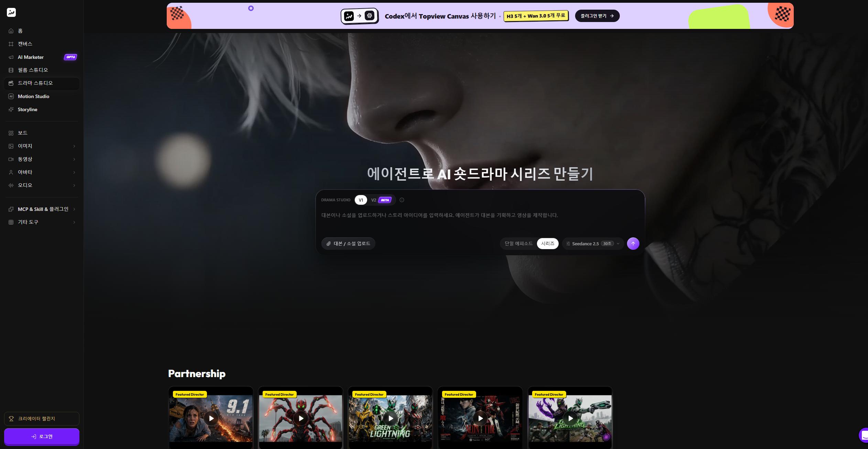Click the Storyline sparkle icon

[x=11, y=109]
